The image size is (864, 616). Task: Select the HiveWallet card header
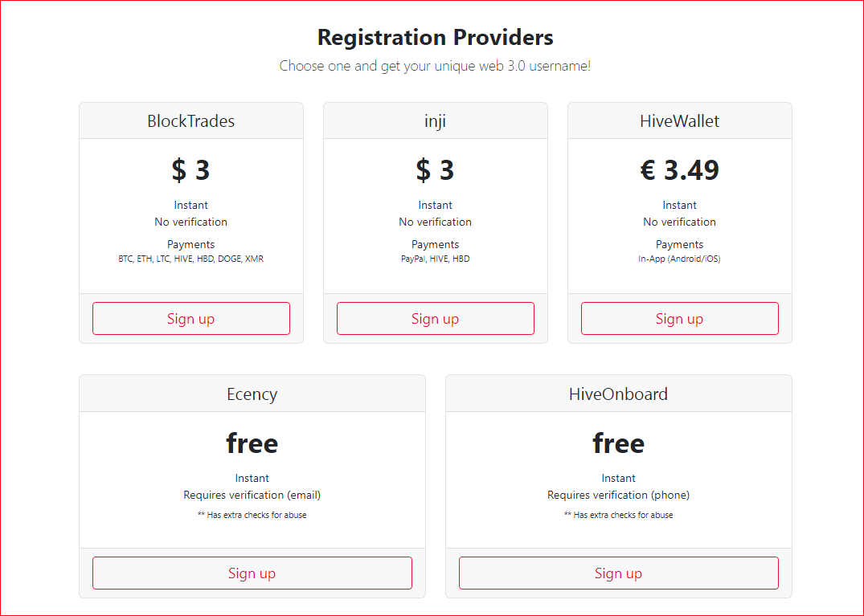(679, 121)
